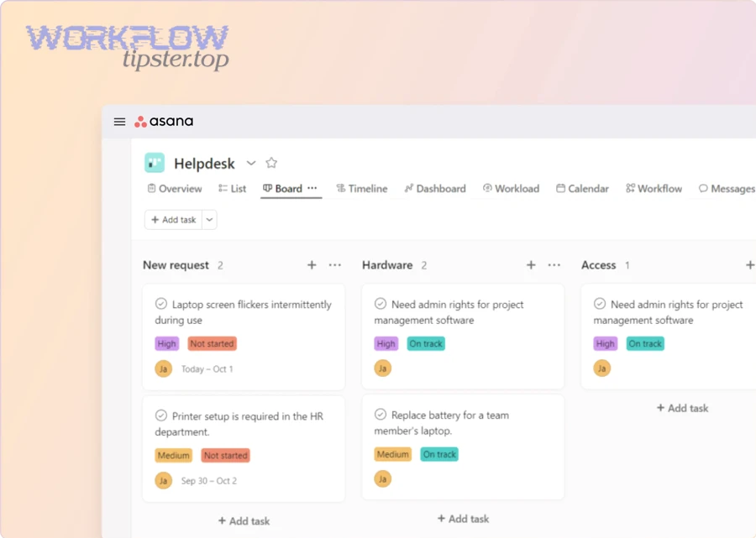This screenshot has width=756, height=538.
Task: Switch to the Timeline tab
Action: point(362,188)
